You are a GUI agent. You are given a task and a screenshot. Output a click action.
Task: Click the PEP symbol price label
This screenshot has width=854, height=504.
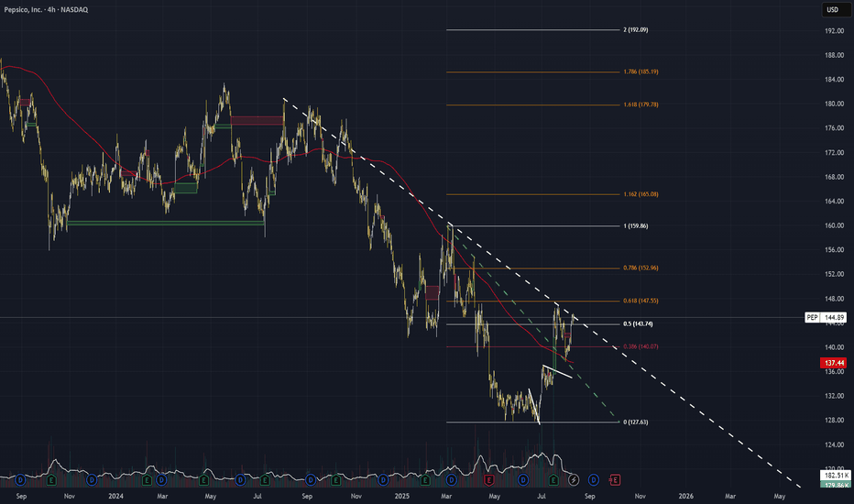click(x=812, y=317)
